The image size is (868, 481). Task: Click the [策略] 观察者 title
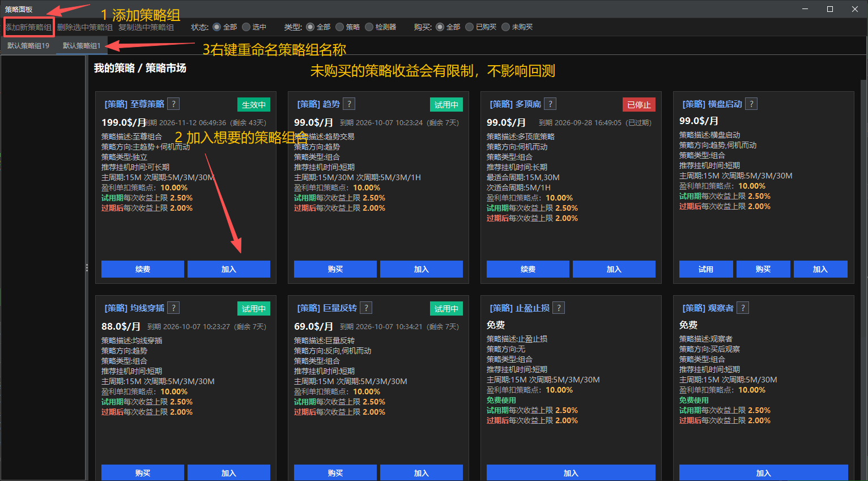tap(708, 308)
